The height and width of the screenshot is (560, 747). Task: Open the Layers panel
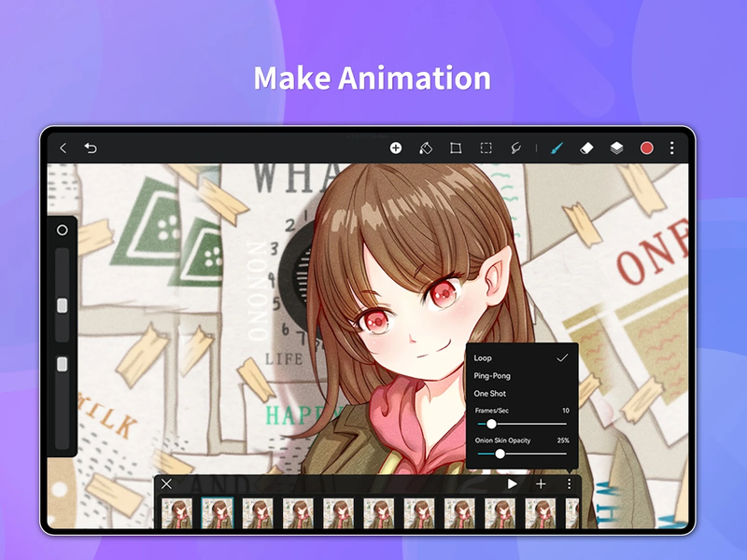tap(616, 147)
